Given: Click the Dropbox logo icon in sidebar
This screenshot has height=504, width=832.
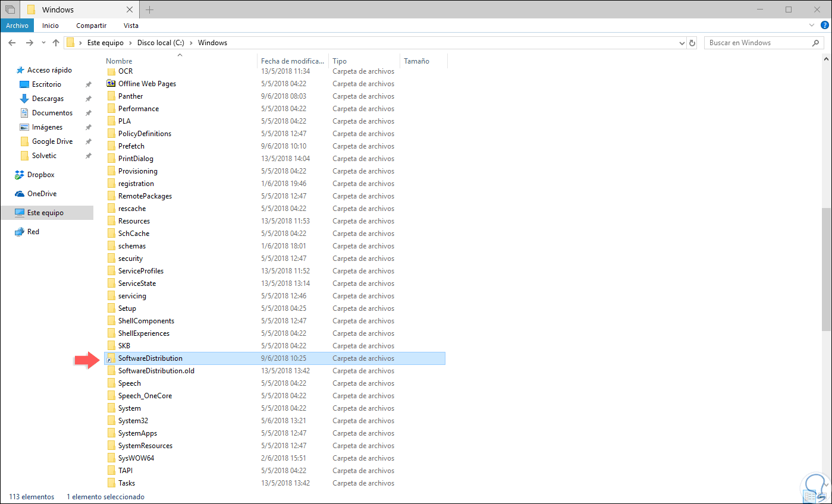Looking at the screenshot, I should tap(20, 175).
